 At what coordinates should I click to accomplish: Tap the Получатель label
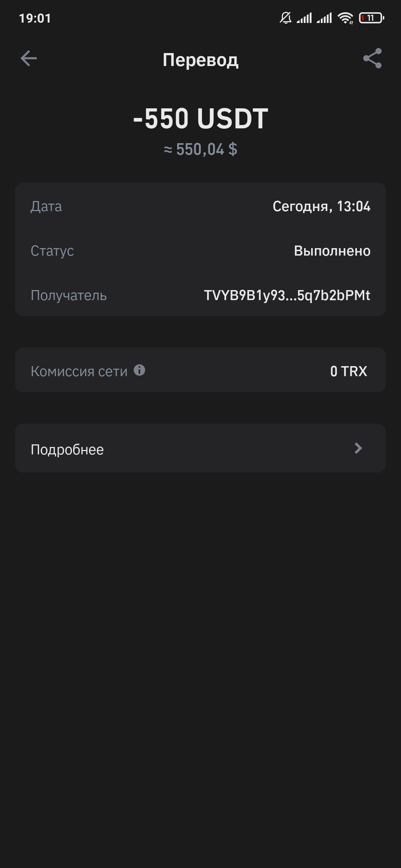point(69,296)
